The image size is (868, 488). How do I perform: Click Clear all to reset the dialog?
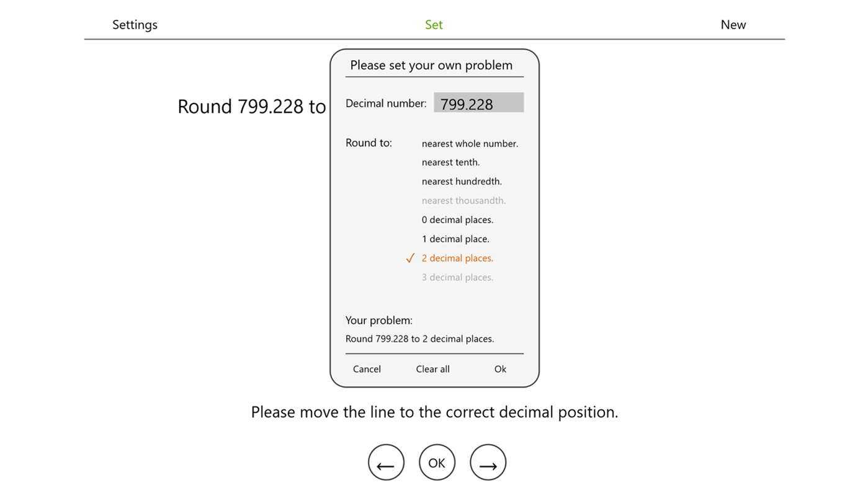(432, 369)
